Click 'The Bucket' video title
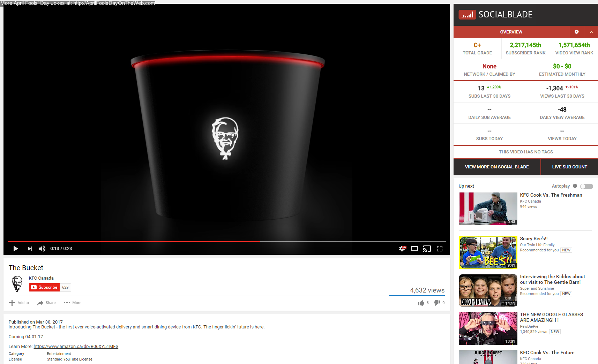Image resolution: width=598 pixels, height=364 pixels. click(x=26, y=268)
